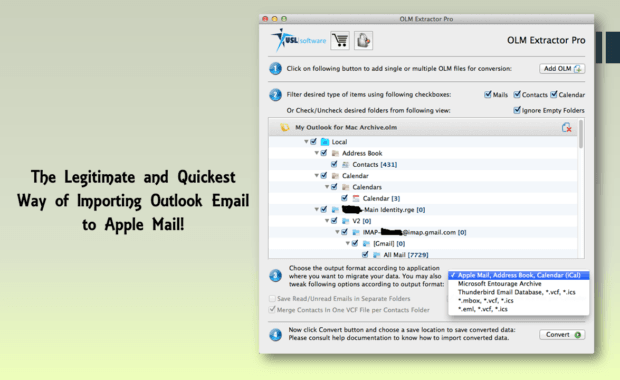Click the [Gmail] folder icon

[x=366, y=243]
